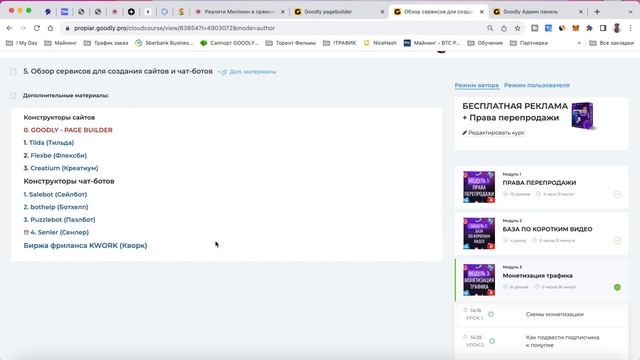The image size is (640, 360).
Task: Open the Creatium (Креатиум) link
Action: (64, 168)
